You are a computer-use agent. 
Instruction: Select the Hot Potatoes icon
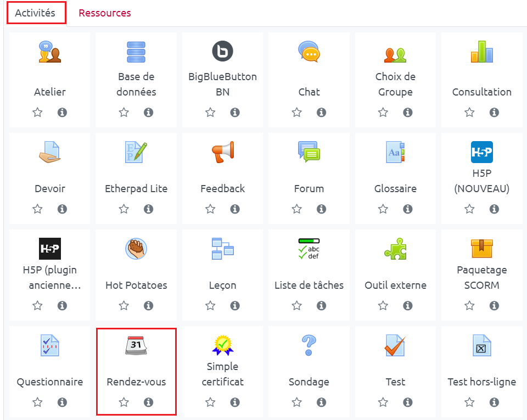[x=136, y=249]
